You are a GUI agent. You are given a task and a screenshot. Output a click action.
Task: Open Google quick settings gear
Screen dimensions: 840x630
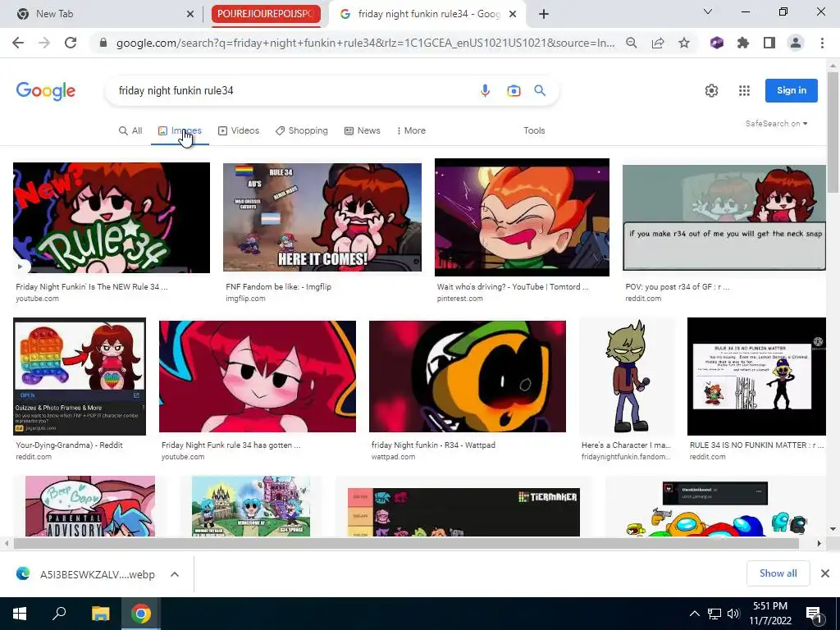[x=711, y=90]
